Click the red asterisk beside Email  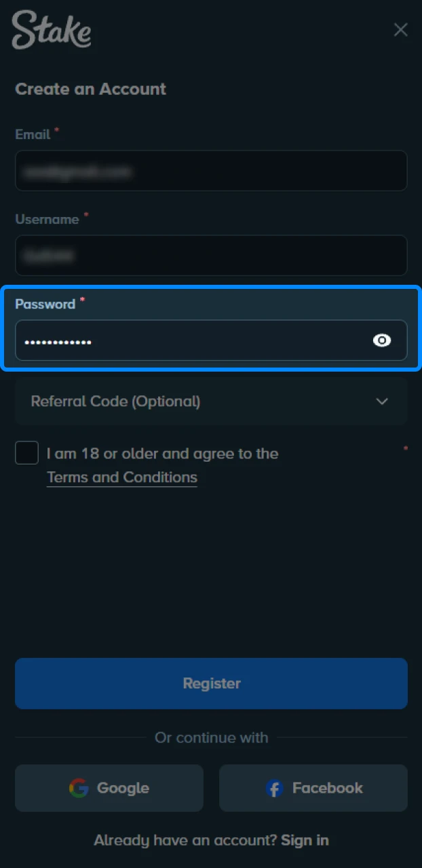point(58,130)
